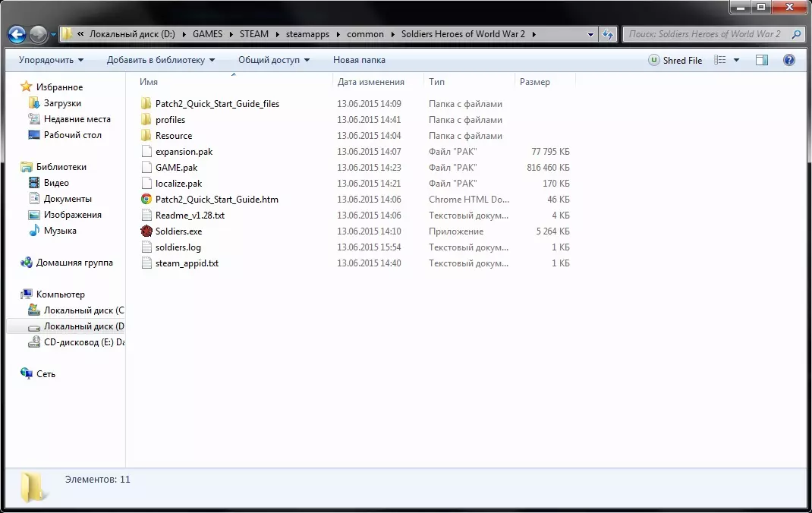
Task: Click the search magnifier icon
Action: pyautogui.click(x=796, y=34)
